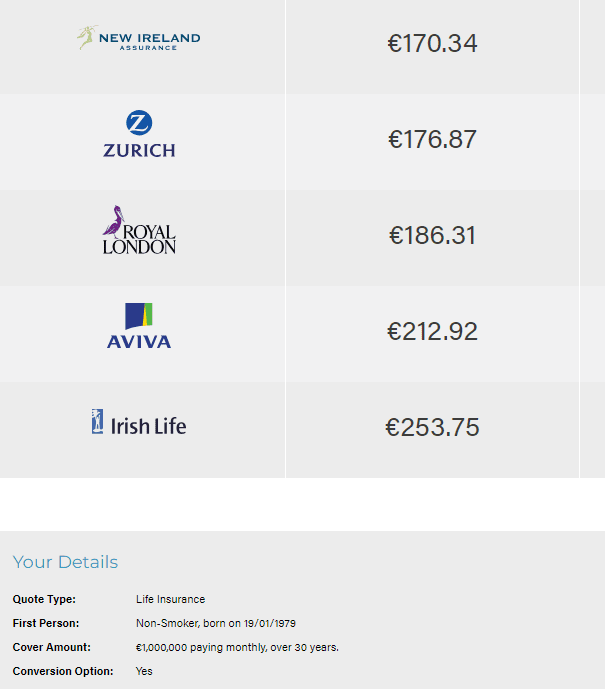Screen dimensions: 605x689
Task: Click the Non-Smoker date of birth text
Action: [x=215, y=623]
